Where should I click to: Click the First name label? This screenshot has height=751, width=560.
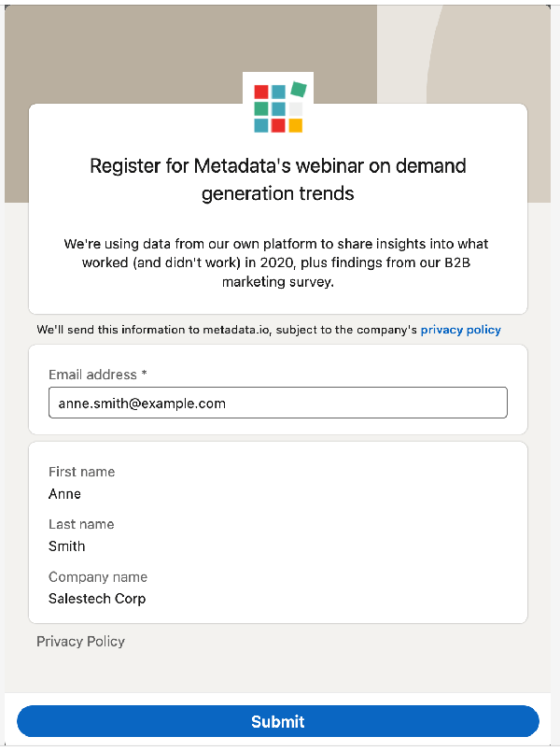click(82, 472)
